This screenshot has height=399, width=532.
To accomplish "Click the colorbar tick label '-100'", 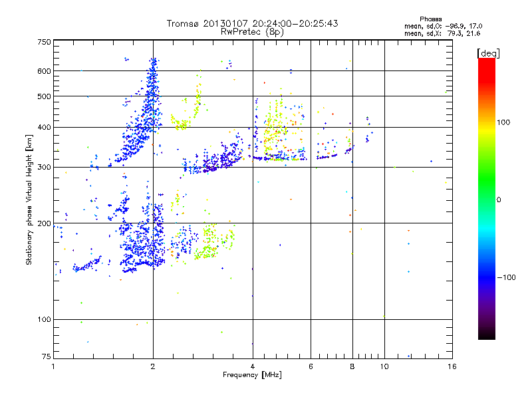I will click(506, 277).
